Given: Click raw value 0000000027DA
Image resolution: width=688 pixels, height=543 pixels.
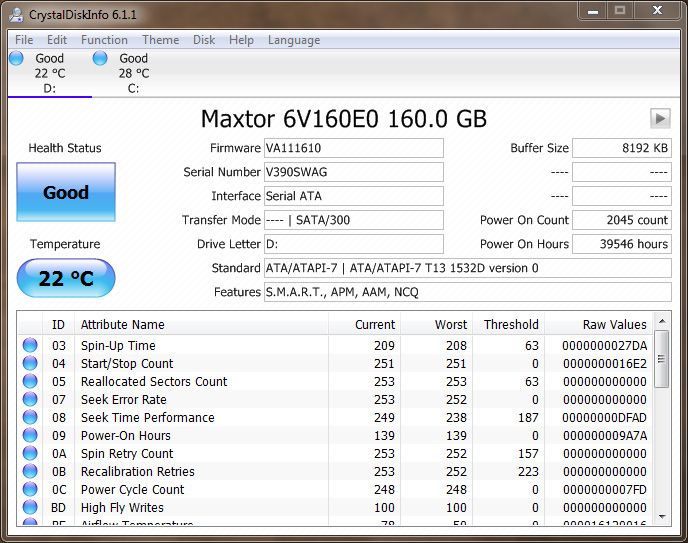Looking at the screenshot, I should click(x=605, y=346).
